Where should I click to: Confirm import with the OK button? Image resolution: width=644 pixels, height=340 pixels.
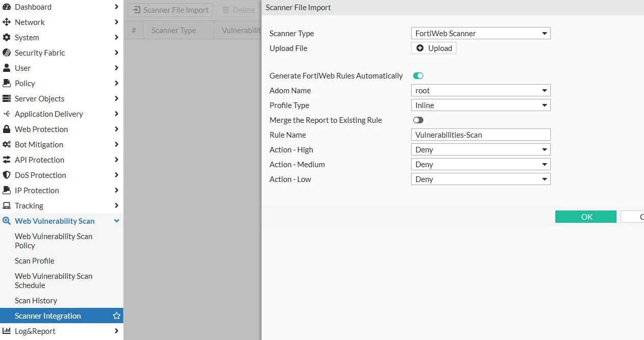pyautogui.click(x=586, y=217)
